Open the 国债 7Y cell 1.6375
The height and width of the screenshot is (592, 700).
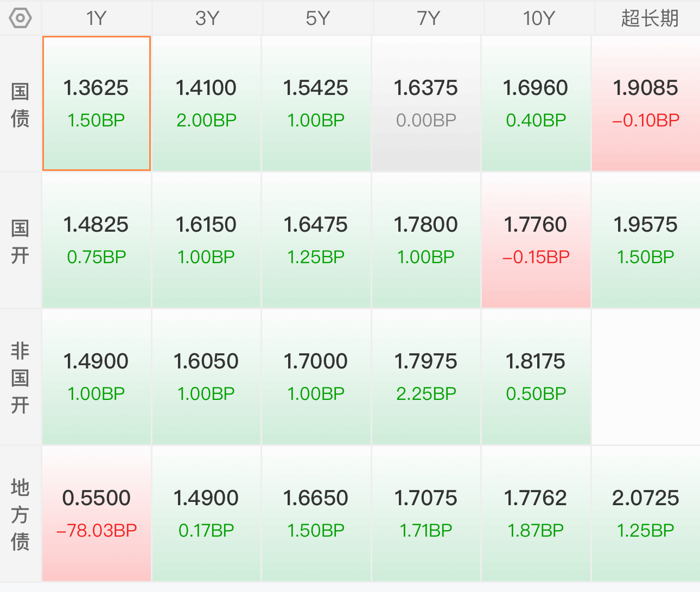pos(426,104)
